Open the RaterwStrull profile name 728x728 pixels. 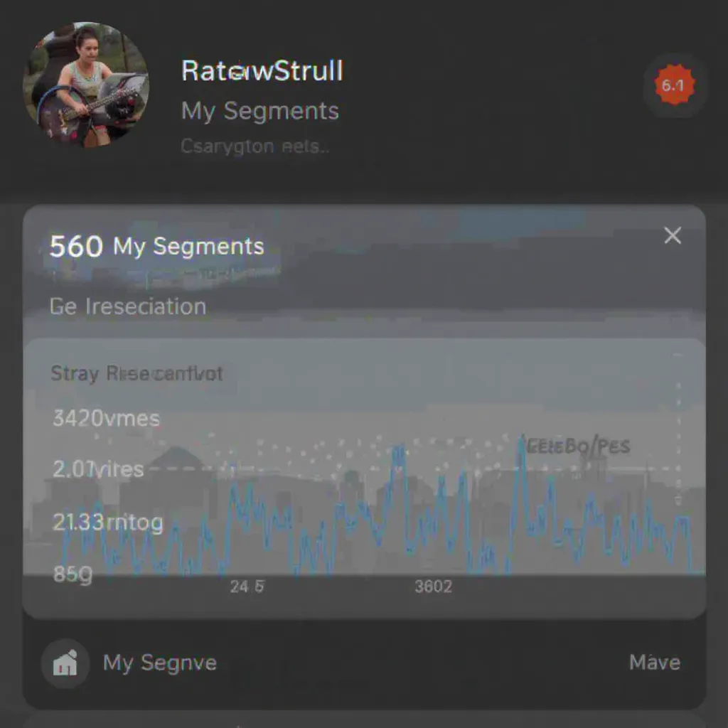tap(262, 71)
